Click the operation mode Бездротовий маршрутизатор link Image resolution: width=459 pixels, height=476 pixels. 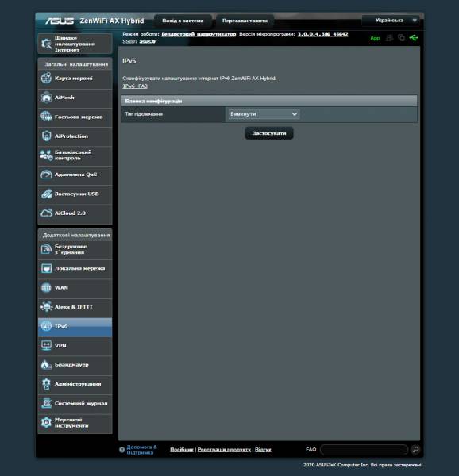click(x=199, y=34)
